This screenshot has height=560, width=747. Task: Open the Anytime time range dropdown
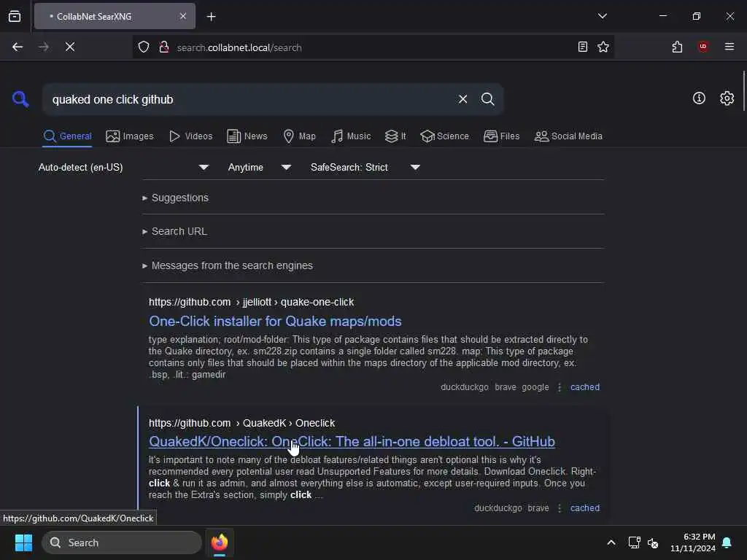[260, 167]
